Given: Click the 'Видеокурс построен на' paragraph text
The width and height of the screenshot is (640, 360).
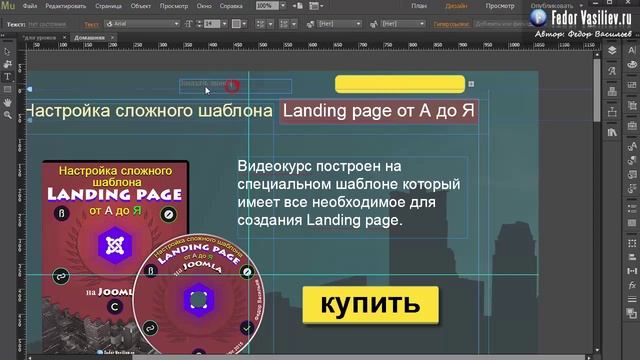Looking at the screenshot, I should (x=349, y=193).
